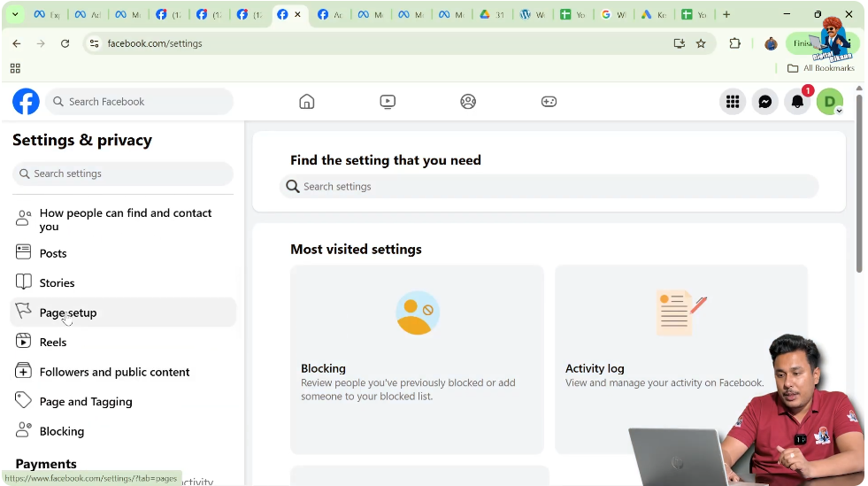The image size is (868, 486).
Task: Open a new browser tab
Action: point(726,14)
